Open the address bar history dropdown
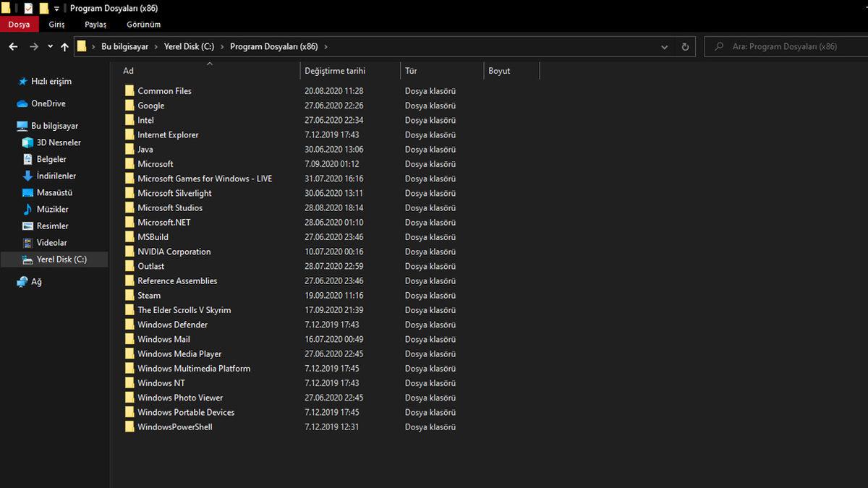 pos(664,46)
